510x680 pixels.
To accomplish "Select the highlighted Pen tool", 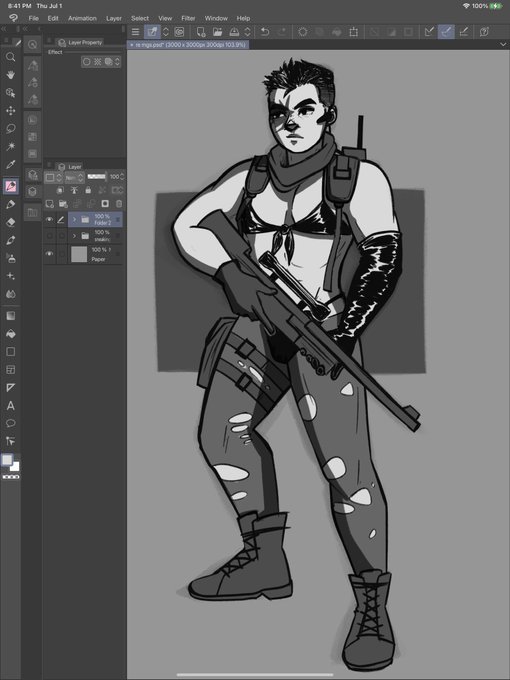I will [x=10, y=186].
